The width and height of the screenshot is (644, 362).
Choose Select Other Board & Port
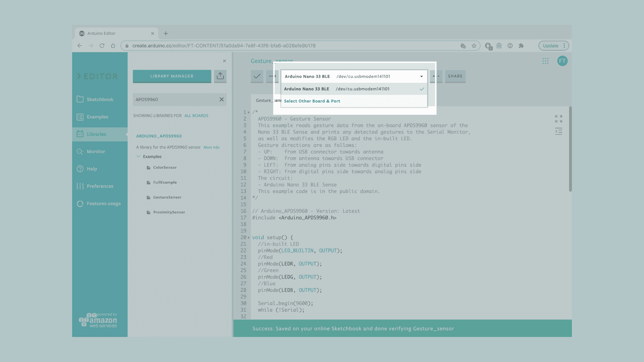pos(312,101)
